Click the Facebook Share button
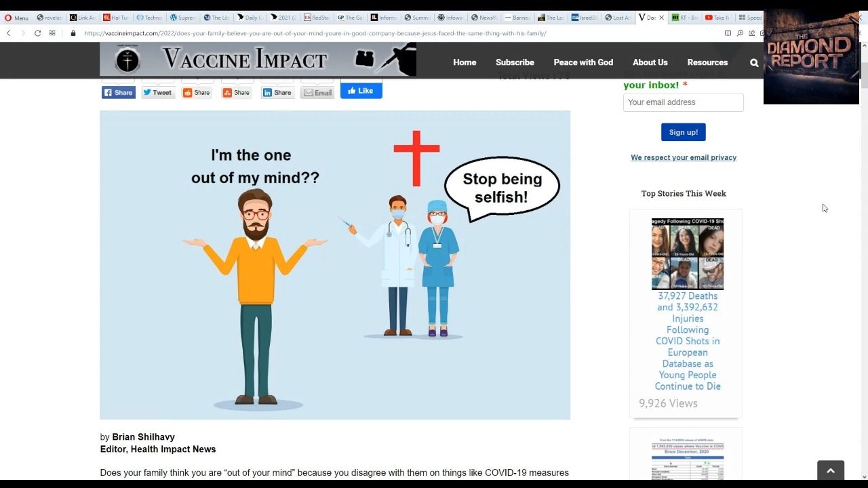This screenshot has height=488, width=868. click(x=119, y=93)
